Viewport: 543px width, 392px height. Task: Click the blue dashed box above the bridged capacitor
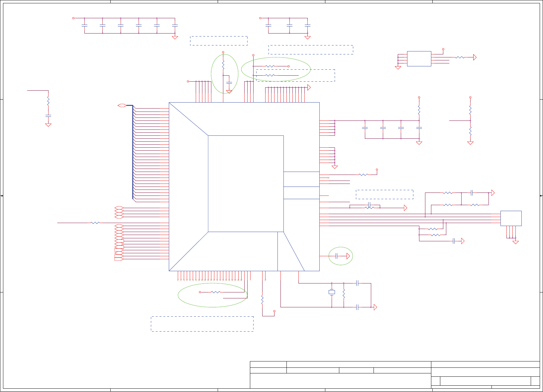click(x=384, y=195)
